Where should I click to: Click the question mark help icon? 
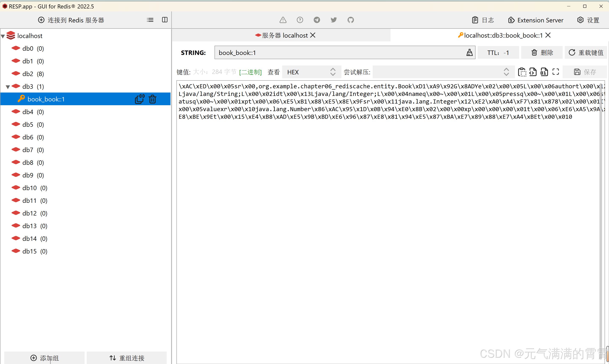tap(300, 20)
